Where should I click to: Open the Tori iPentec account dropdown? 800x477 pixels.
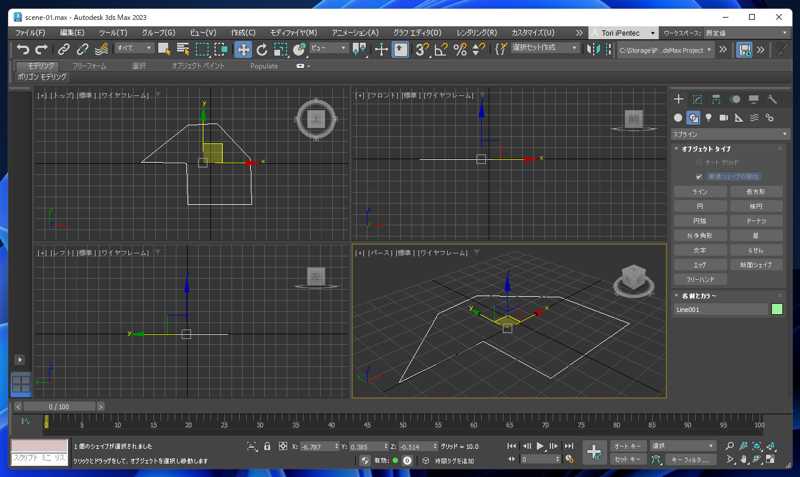click(x=623, y=33)
